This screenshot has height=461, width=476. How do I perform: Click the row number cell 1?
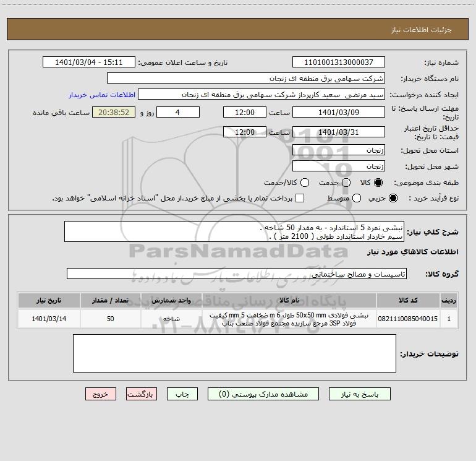(449, 319)
